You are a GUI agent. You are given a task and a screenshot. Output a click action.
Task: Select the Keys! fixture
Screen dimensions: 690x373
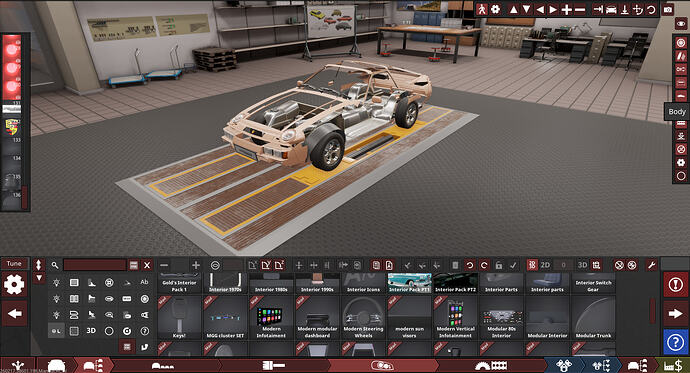click(x=179, y=318)
